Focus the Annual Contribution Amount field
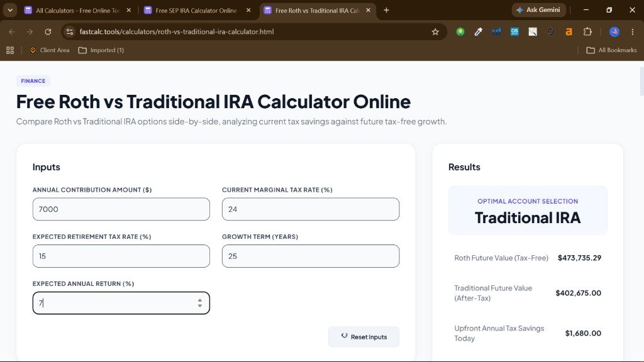This screenshot has width=644, height=362. (x=121, y=209)
